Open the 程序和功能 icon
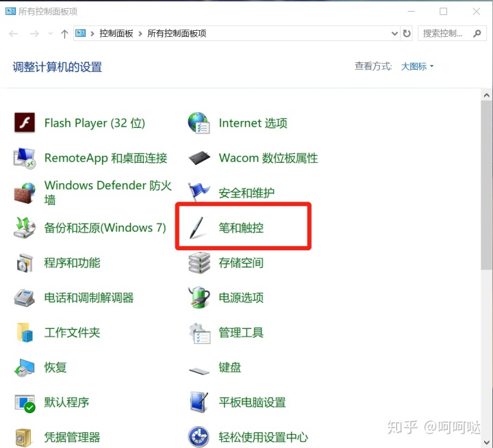 tap(25, 263)
